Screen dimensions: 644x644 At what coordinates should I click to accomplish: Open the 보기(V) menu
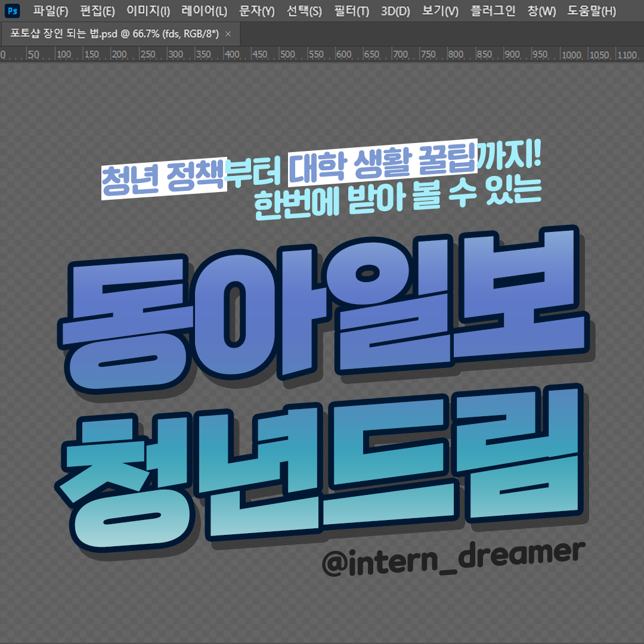pyautogui.click(x=440, y=11)
